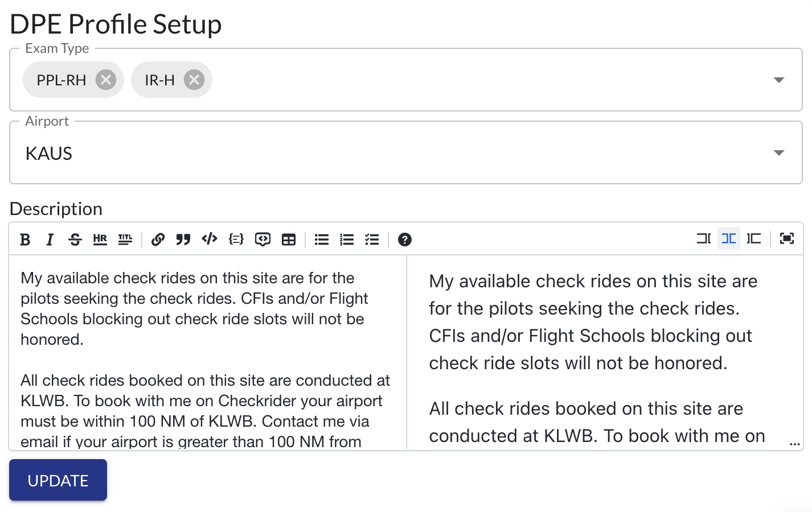The width and height of the screenshot is (812, 512).
Task: Click the UPDATE button
Action: [58, 481]
